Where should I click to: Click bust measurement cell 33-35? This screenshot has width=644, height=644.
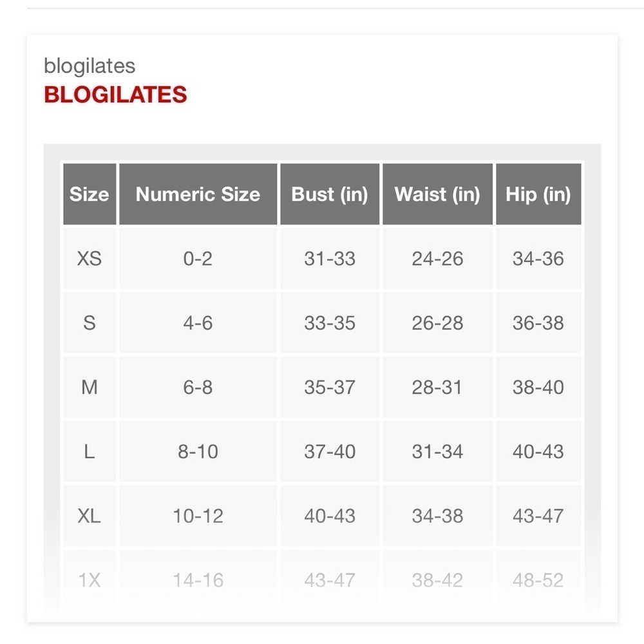(x=330, y=323)
